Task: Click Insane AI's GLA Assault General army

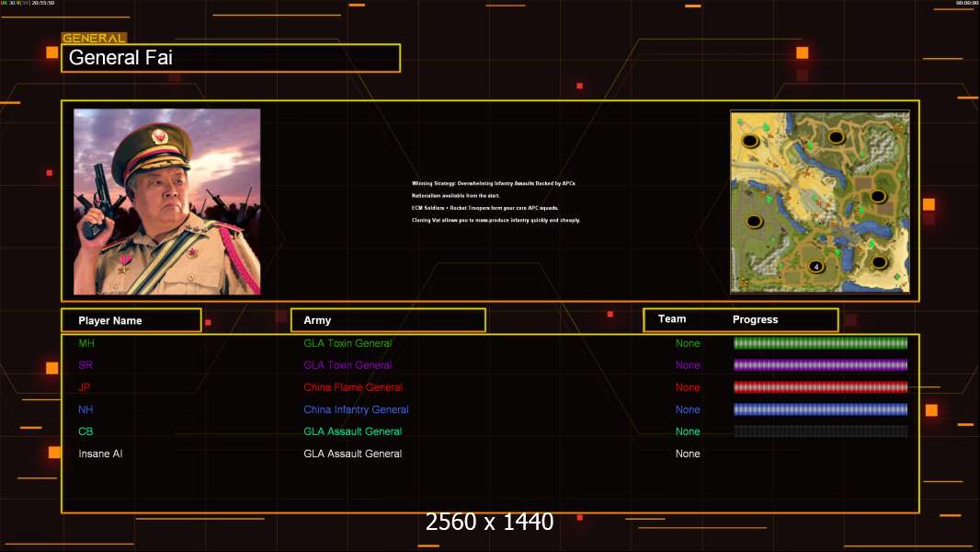Action: pyautogui.click(x=352, y=454)
